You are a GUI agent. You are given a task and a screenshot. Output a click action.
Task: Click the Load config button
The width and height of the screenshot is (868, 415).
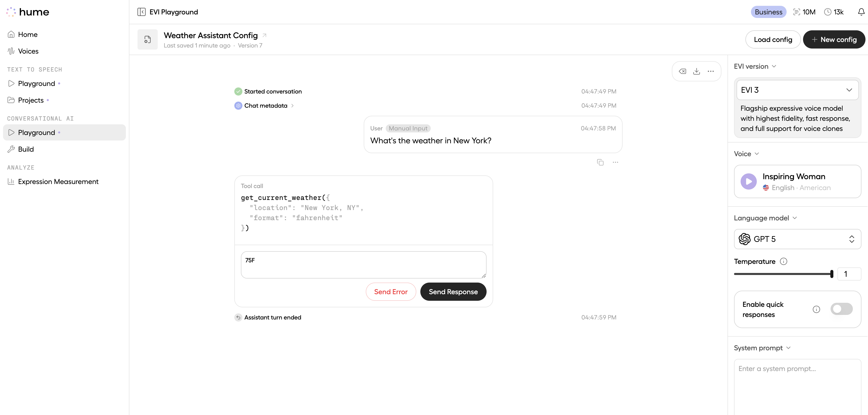pos(773,39)
